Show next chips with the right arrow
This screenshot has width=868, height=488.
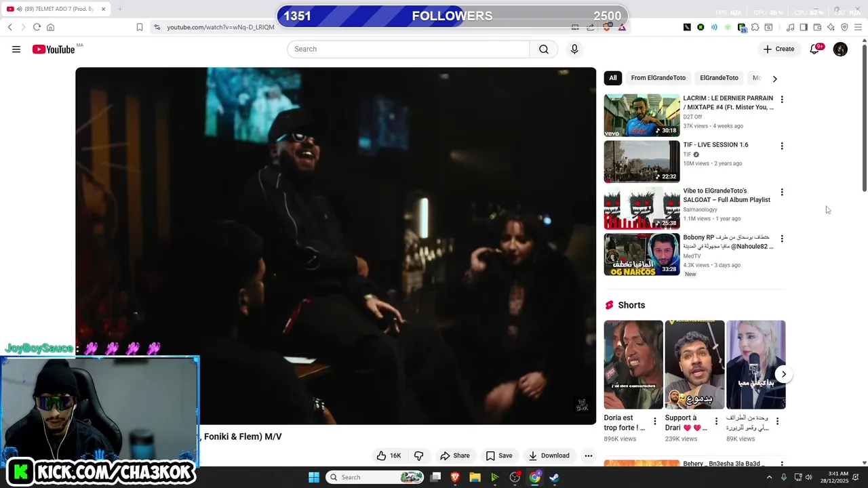774,79
